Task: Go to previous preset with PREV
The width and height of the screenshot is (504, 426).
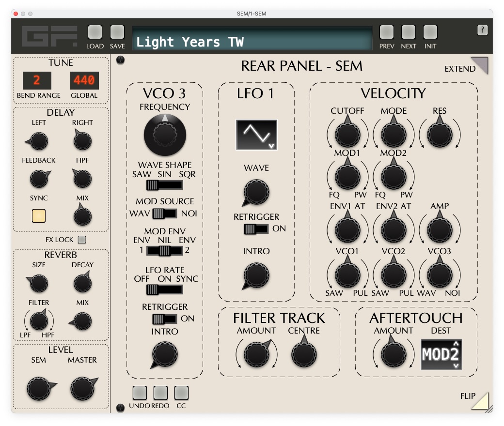Action: 387,32
